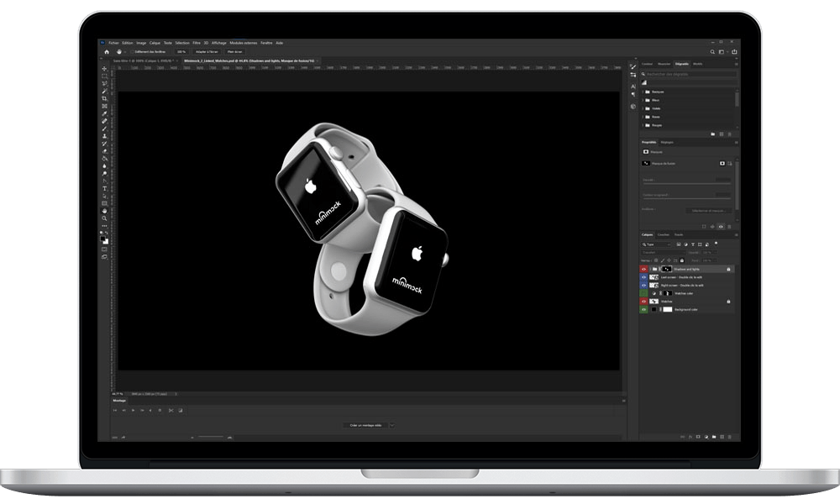Toggle visibility of 'Watches color' layer
This screenshot has width=840, height=504.
(x=644, y=293)
